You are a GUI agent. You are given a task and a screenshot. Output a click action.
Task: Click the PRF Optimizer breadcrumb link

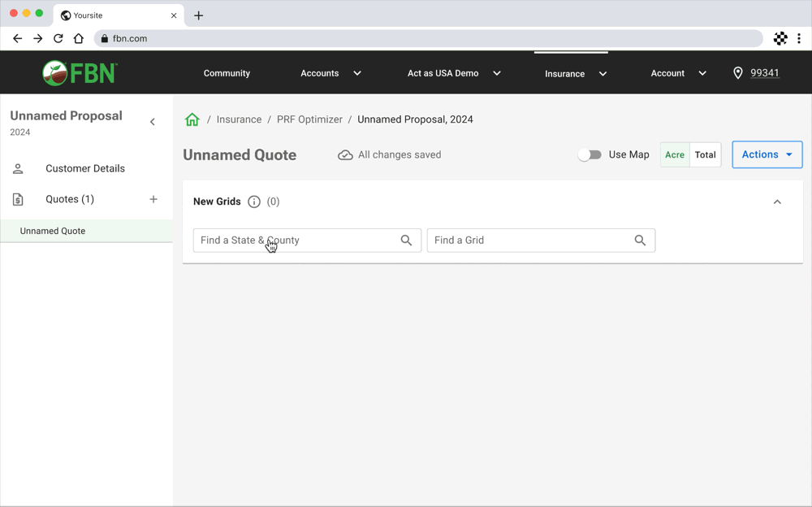(309, 119)
